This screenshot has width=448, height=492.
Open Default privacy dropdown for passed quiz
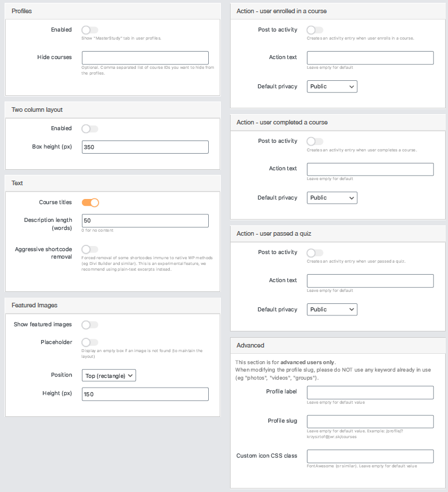tap(332, 310)
